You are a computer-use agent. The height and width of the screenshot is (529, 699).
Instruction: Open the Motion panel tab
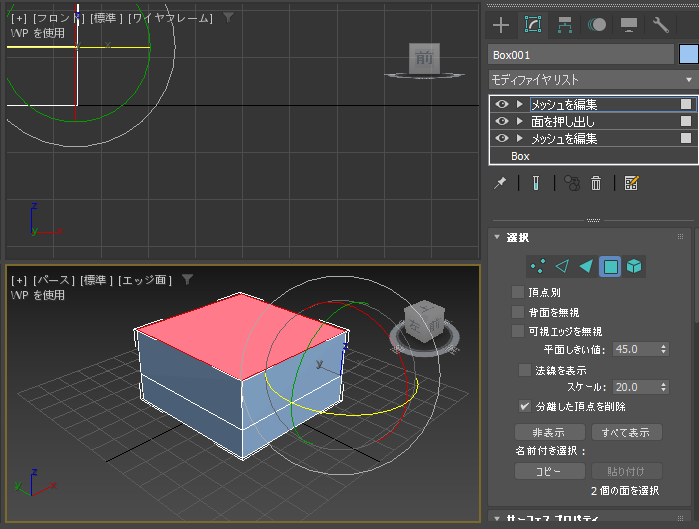[x=597, y=25]
